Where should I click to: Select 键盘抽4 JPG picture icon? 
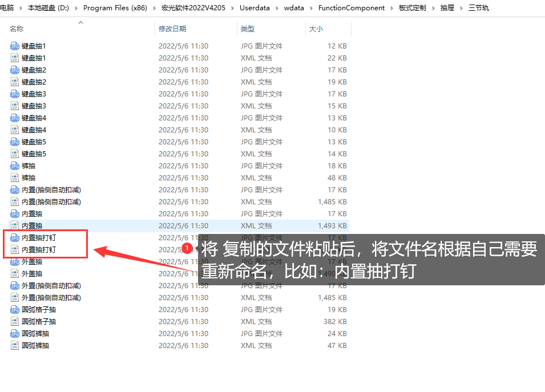[x=15, y=118]
